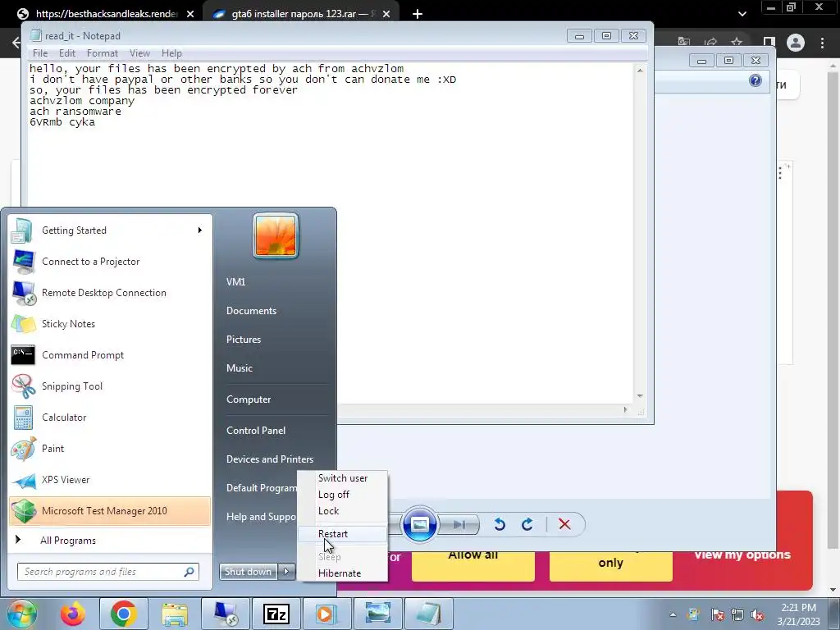Launch the Snipping Tool
Image resolution: width=840 pixels, height=630 pixels.
[x=110, y=386]
